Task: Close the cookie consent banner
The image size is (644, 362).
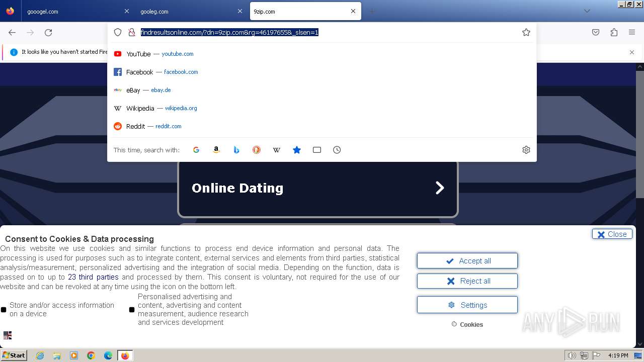Action: pyautogui.click(x=612, y=234)
